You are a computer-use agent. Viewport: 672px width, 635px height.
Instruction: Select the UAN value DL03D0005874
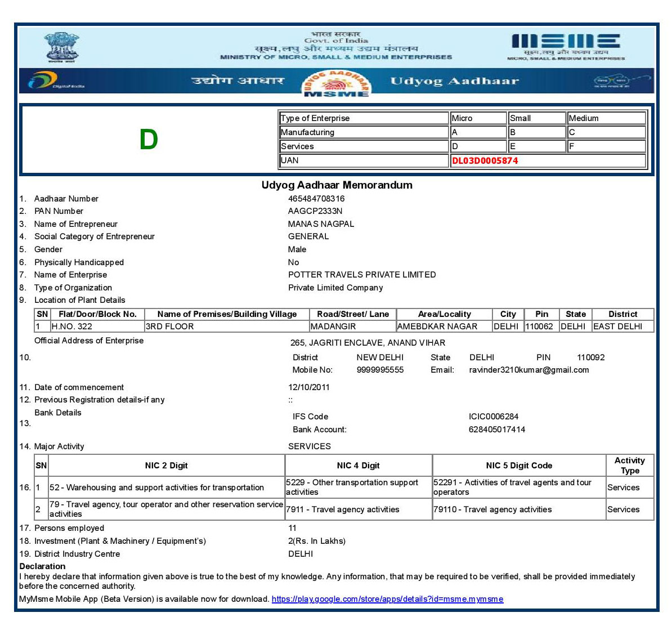click(x=485, y=161)
